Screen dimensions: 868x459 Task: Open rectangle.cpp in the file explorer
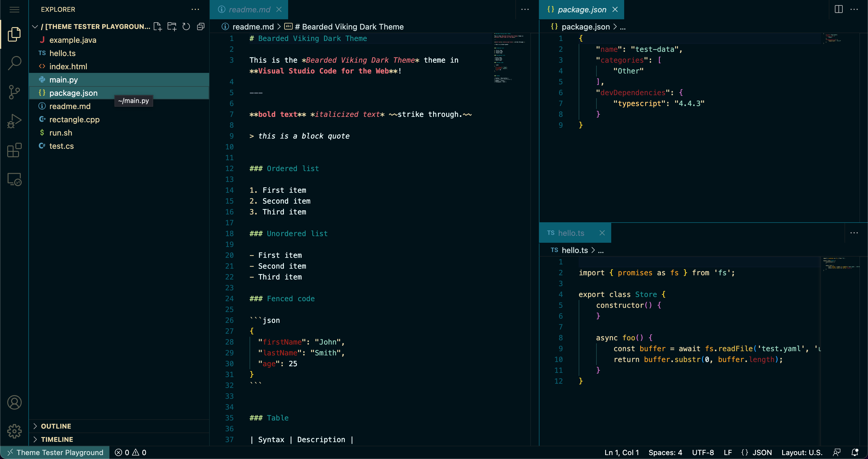click(x=74, y=120)
